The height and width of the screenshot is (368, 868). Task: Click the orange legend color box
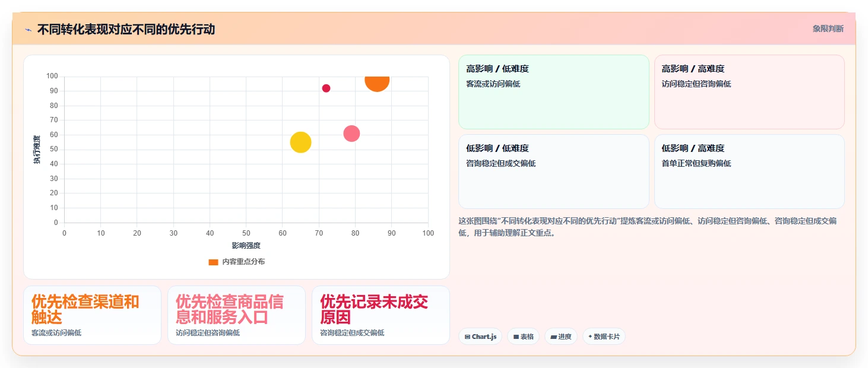213,262
